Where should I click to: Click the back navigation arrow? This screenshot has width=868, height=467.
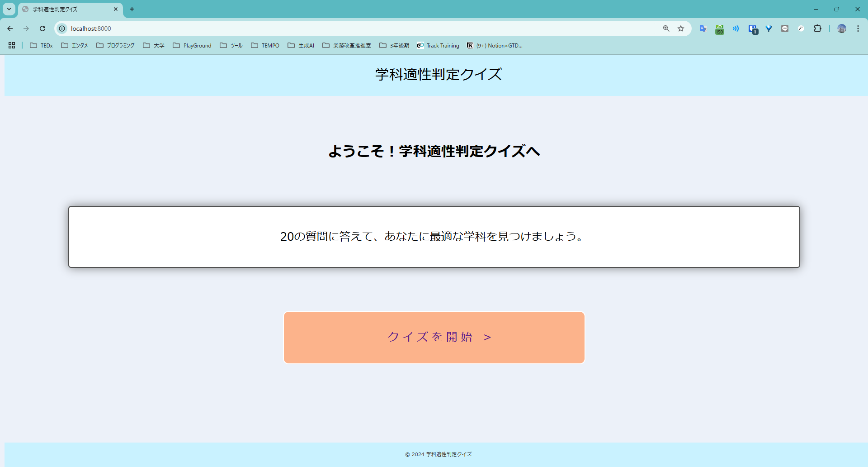coord(10,28)
